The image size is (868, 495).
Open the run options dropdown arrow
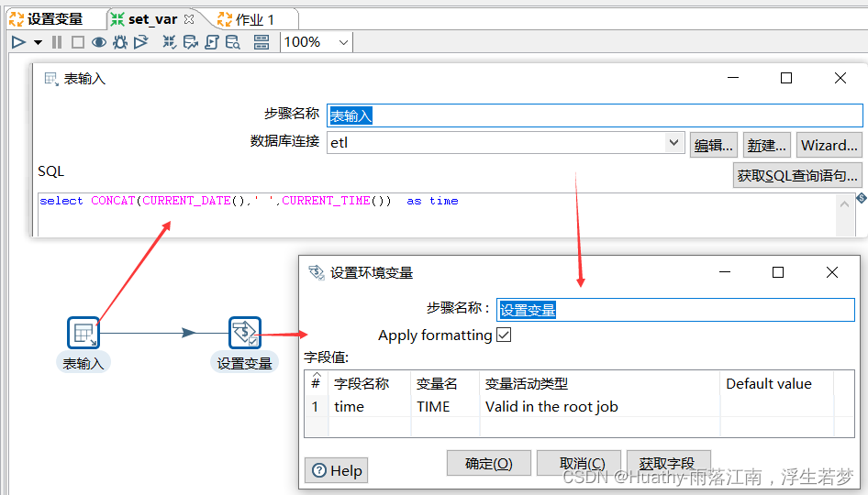tap(38, 42)
